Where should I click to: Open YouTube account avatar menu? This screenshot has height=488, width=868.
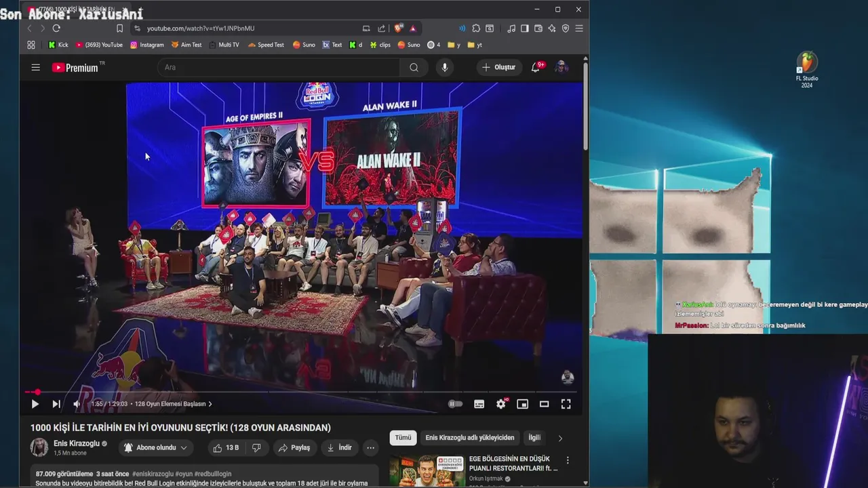(561, 67)
